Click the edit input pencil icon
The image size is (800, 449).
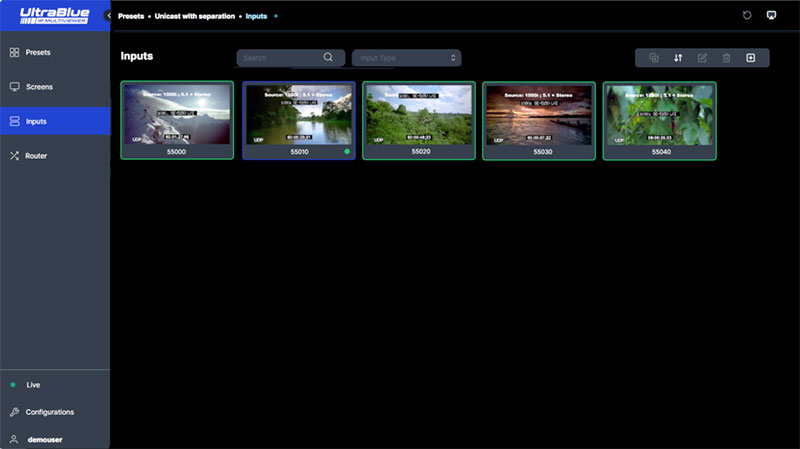[x=702, y=58]
